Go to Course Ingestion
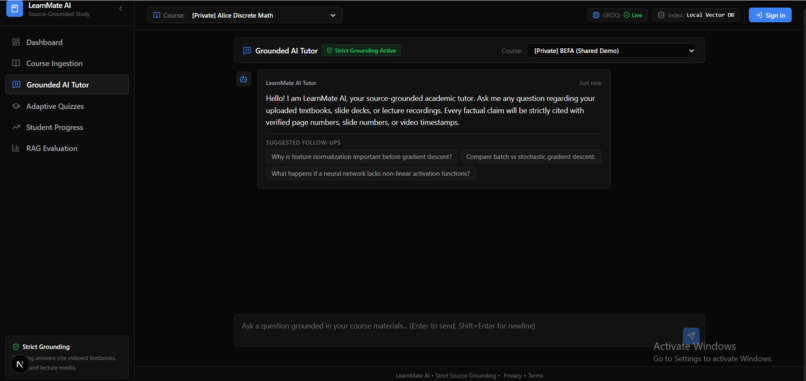 (67, 63)
